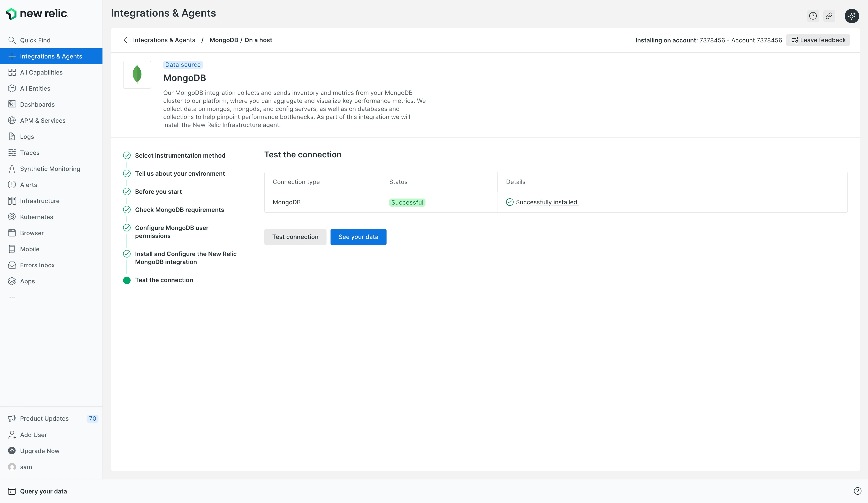Click the MongoDB leaf logo
This screenshot has height=503, width=868.
tap(137, 75)
